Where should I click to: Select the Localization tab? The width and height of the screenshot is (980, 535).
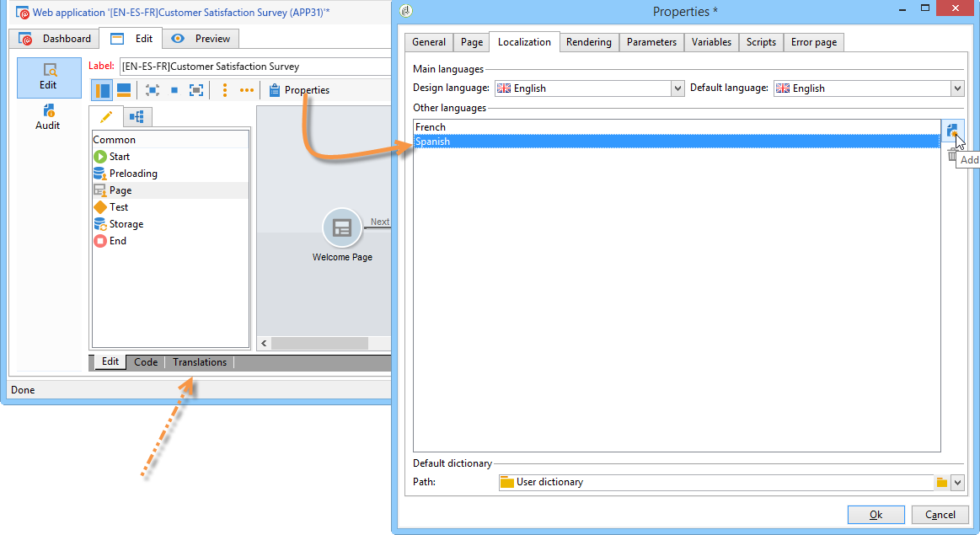tap(524, 42)
